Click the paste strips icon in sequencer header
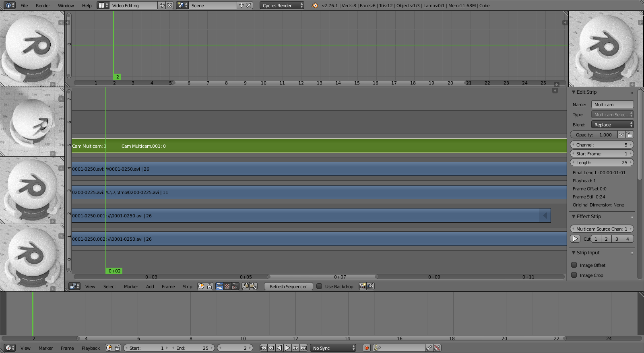This screenshot has height=353, width=644. coord(253,287)
